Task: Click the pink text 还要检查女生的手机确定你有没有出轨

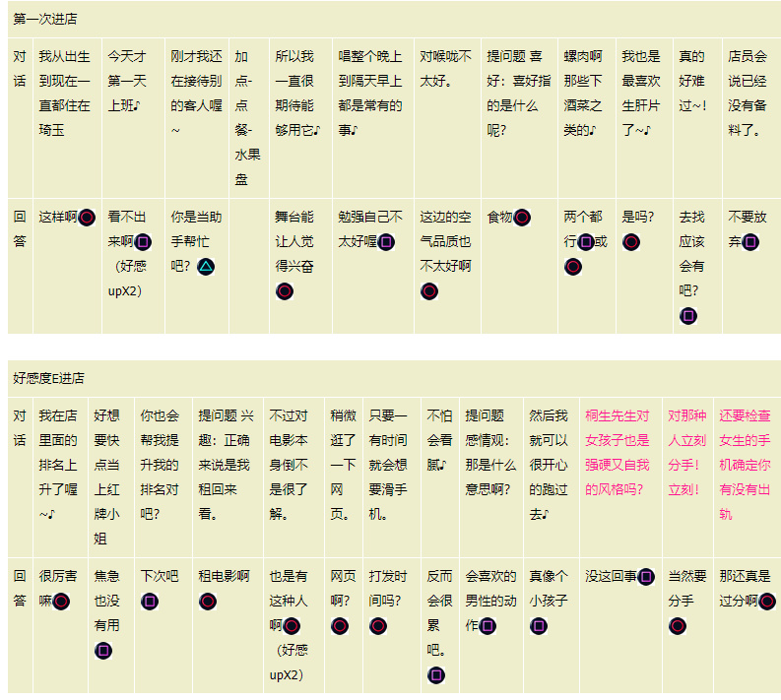Action: (745, 465)
